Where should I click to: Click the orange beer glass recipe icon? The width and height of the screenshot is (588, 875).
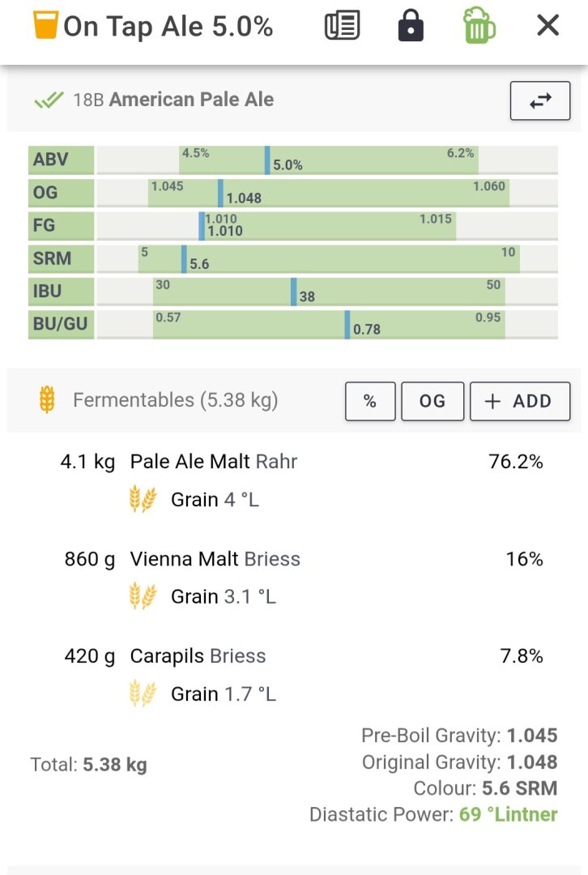point(45,25)
